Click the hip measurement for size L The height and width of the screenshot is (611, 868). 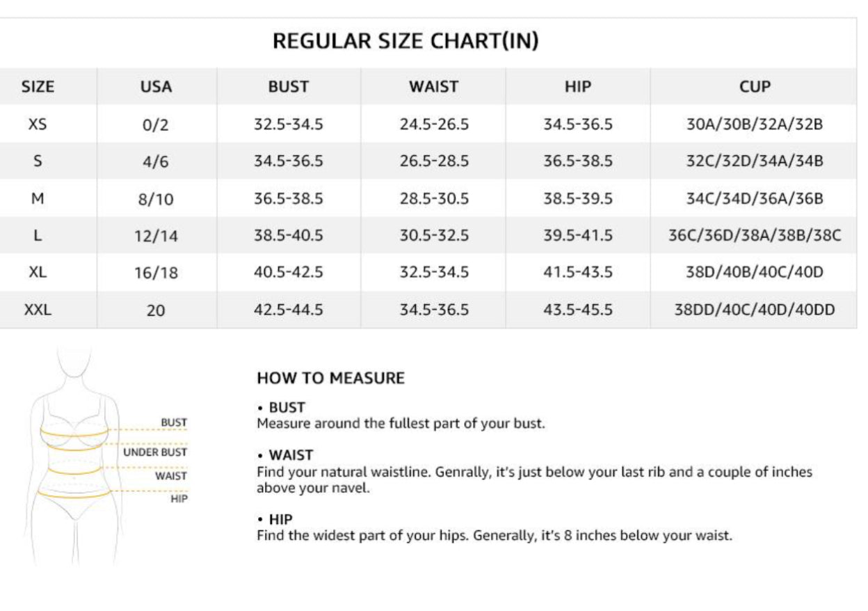click(577, 236)
